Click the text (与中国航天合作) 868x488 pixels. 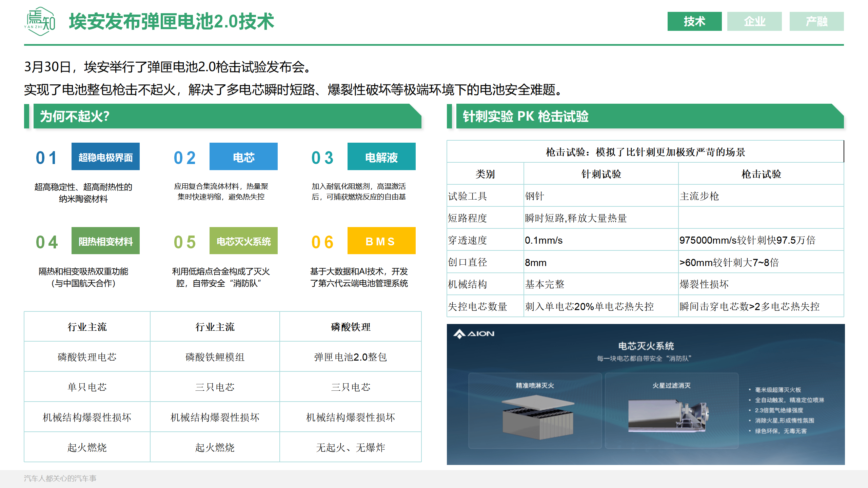click(x=83, y=283)
